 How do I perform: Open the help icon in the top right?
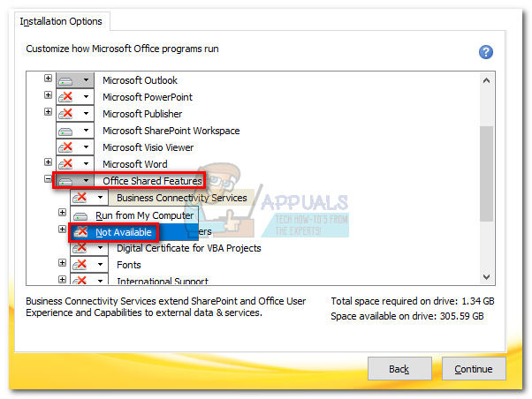click(485, 52)
